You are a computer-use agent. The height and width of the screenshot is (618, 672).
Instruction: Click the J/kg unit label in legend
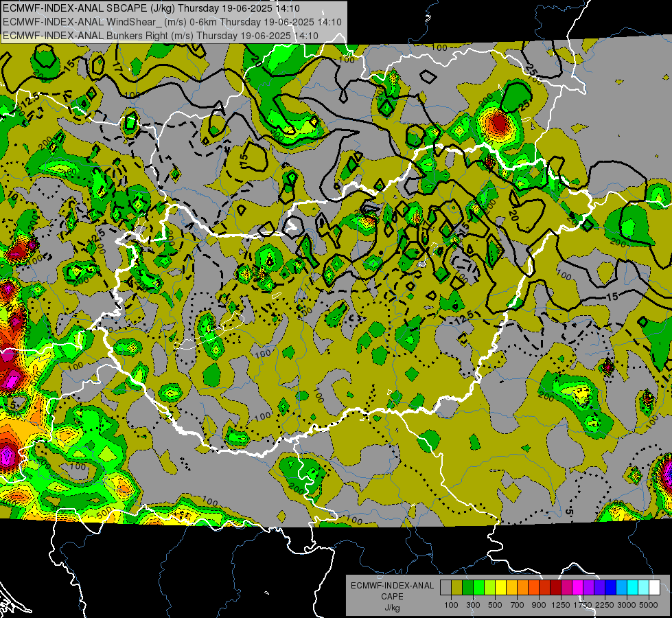[x=393, y=608]
